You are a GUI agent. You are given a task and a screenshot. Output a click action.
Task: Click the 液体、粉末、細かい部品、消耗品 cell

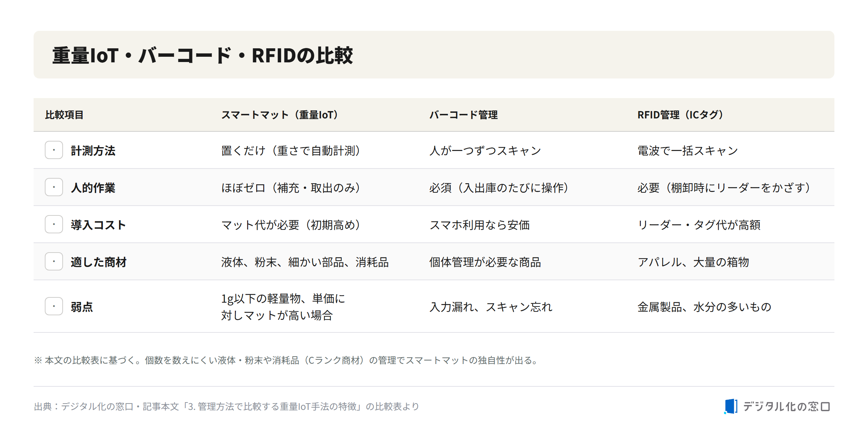point(305,262)
